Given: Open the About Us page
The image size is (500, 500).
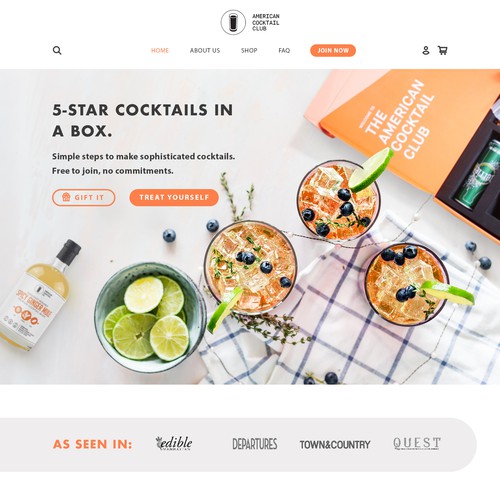Looking at the screenshot, I should 205,50.
